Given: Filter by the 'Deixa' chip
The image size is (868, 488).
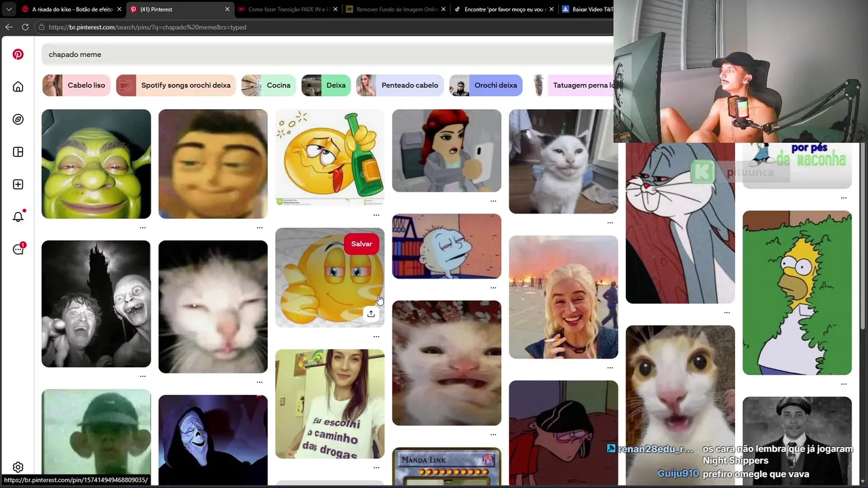Looking at the screenshot, I should [x=326, y=85].
